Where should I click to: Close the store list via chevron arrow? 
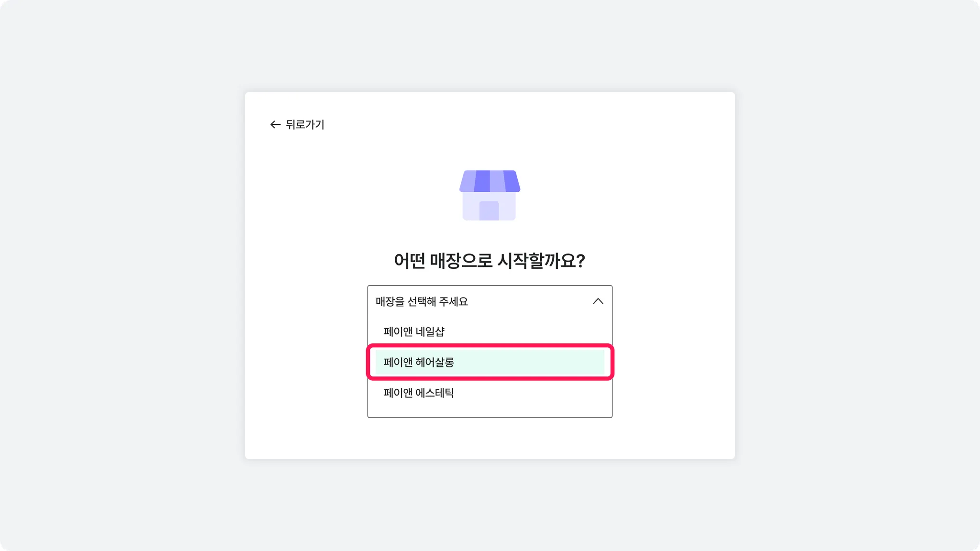(598, 301)
